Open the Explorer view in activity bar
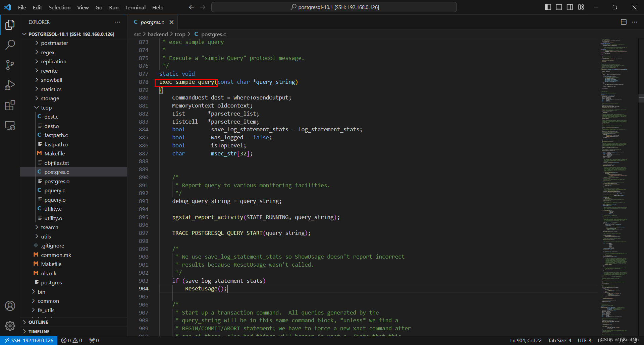 click(10, 24)
